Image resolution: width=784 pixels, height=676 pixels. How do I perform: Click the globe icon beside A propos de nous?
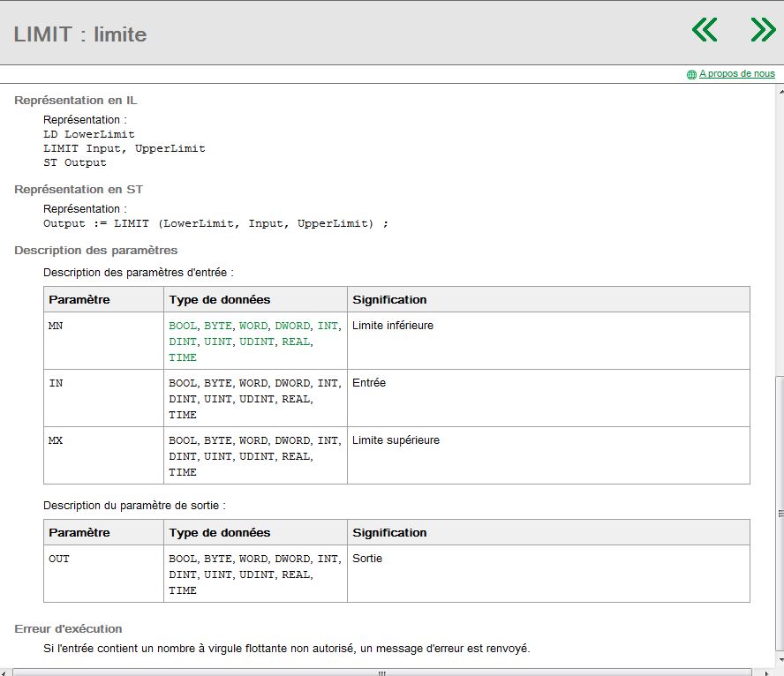click(691, 75)
